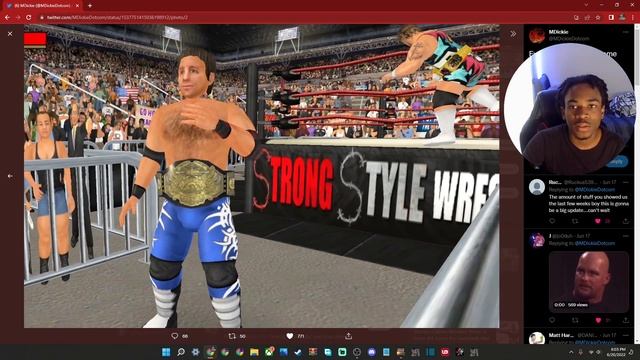Open Matt Har...'s profile avatar
Viewport: 640px width, 360px height.
tap(537, 338)
